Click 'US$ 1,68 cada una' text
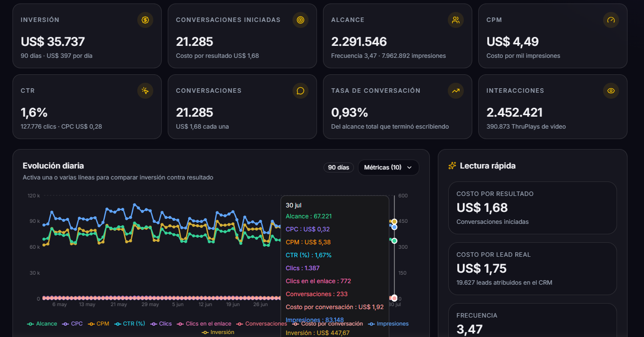This screenshot has height=337, width=644. click(x=202, y=127)
